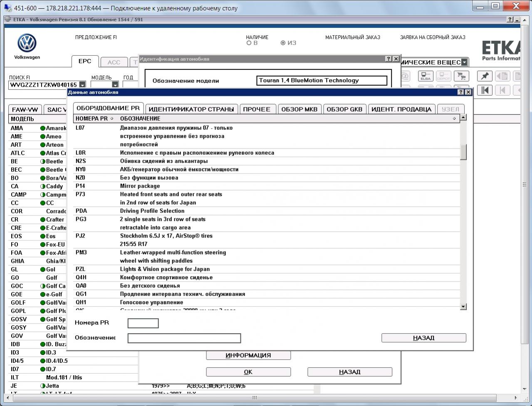The width and height of the screenshot is (532, 406).
Task: Click the DEPOT toolbar icon
Action: tap(443, 76)
